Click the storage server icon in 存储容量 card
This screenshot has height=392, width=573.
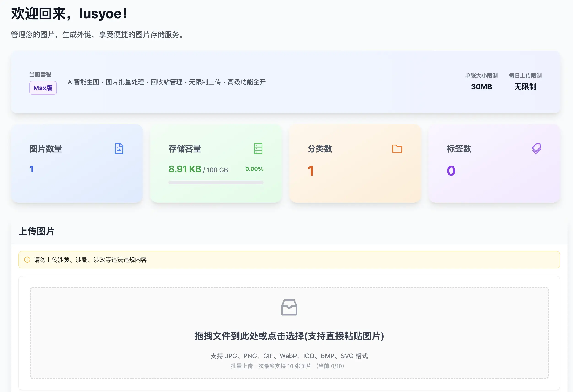258,149
